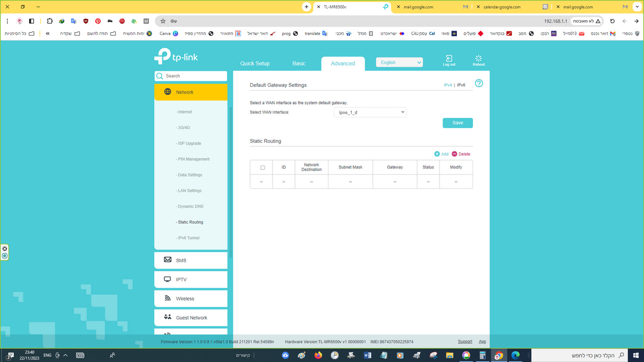The image size is (644, 362).
Task: Open the IPTV monitor section
Action: point(191,280)
